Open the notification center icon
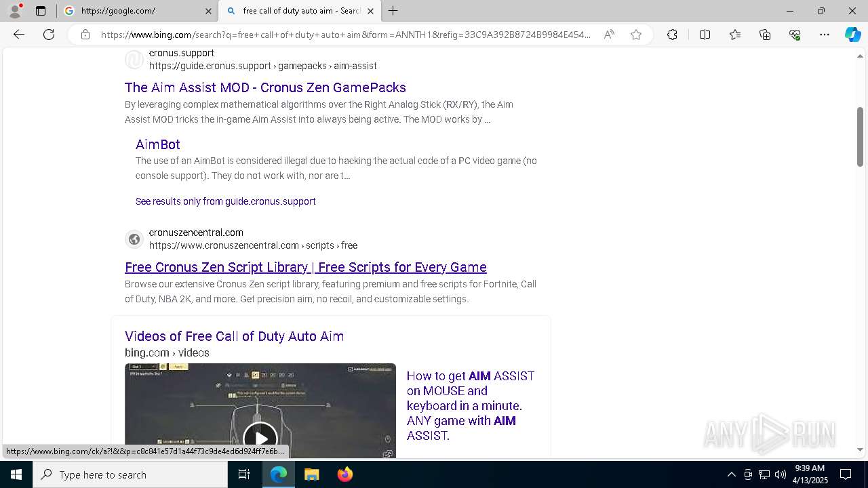Viewport: 868px width, 488px height. pos(846,474)
